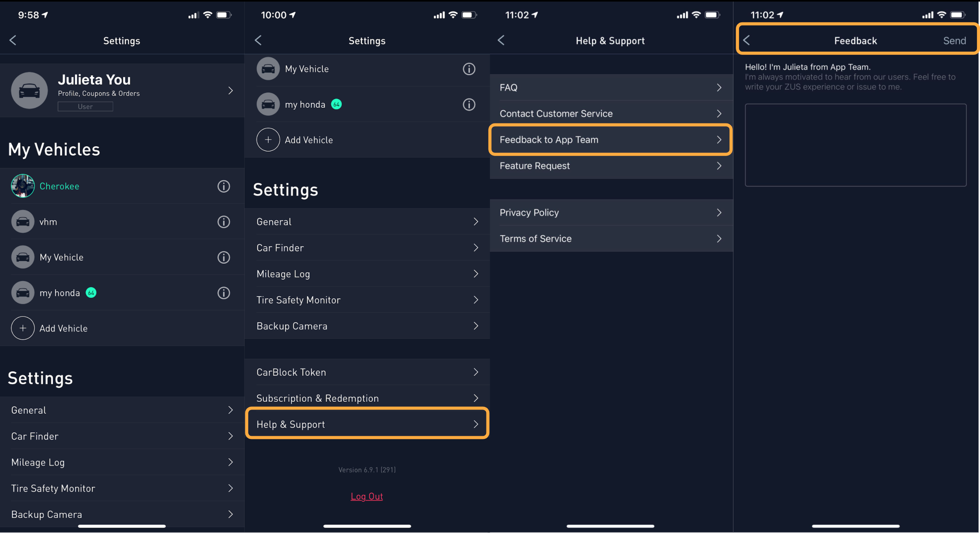Image resolution: width=980 pixels, height=533 pixels.
Task: Tap Julieta You profile car avatar
Action: point(29,91)
